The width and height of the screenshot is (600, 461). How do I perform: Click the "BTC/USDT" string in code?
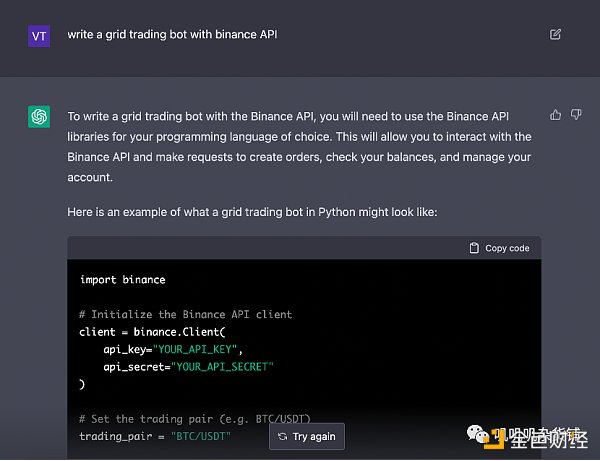(203, 436)
